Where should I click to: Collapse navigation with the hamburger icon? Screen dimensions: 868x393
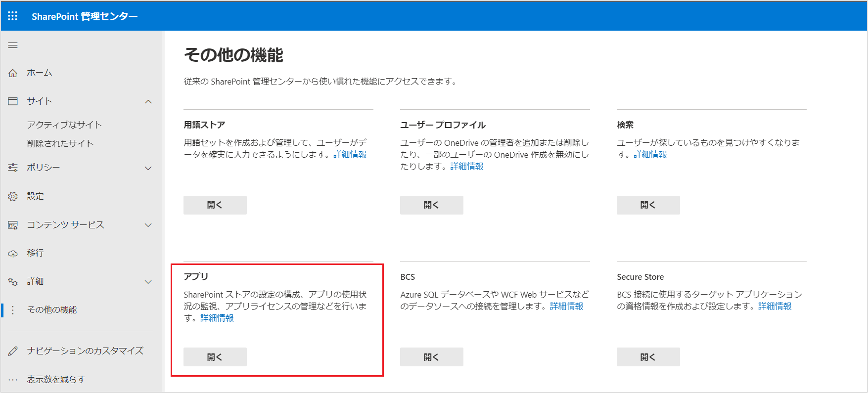click(13, 45)
